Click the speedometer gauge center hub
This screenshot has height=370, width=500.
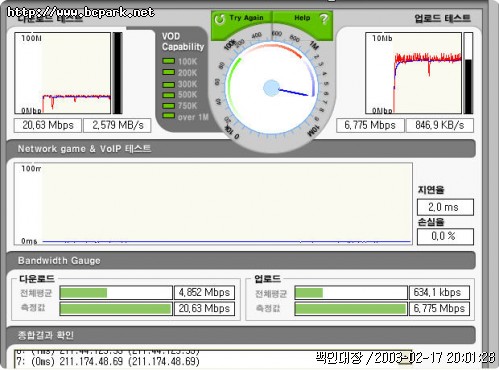point(272,88)
